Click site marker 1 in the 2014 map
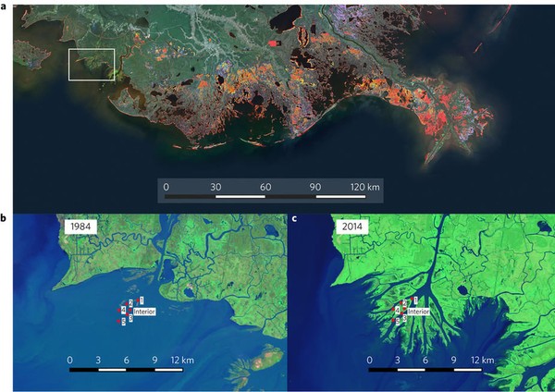This screenshot has width=555, height=392. (x=415, y=301)
